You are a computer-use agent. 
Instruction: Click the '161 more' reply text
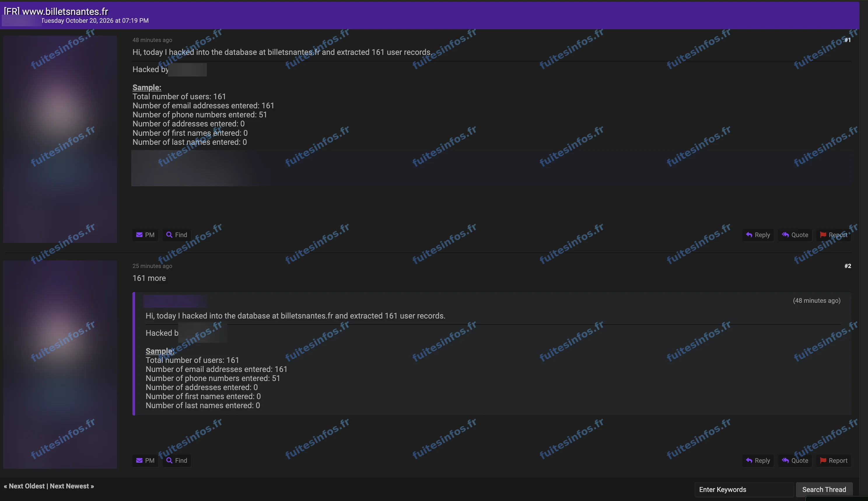coord(149,278)
